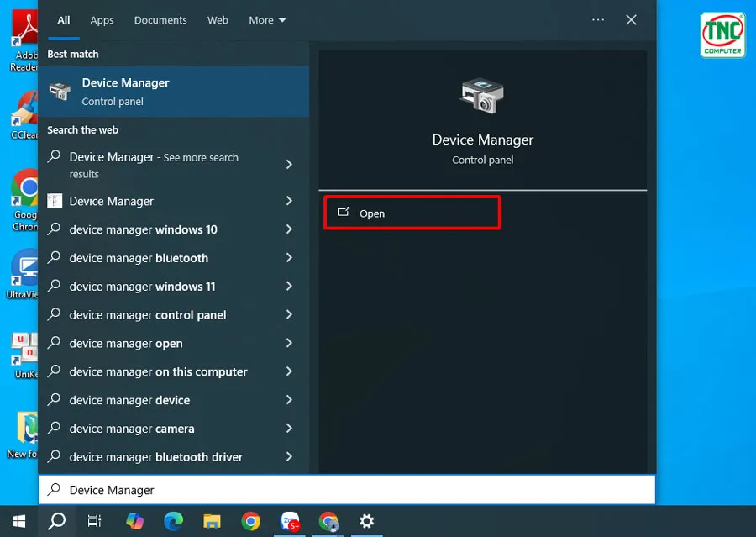Open Adobe Reader desktop shortcut

pyautogui.click(x=24, y=42)
